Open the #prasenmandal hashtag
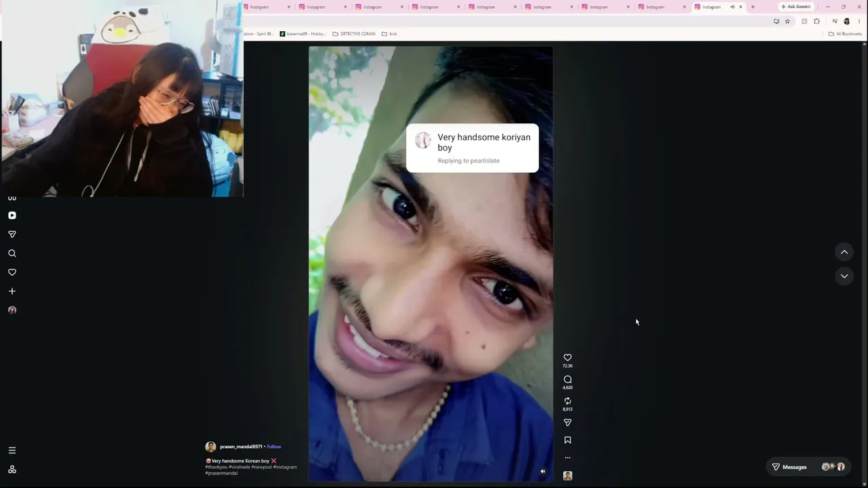 pyautogui.click(x=222, y=473)
